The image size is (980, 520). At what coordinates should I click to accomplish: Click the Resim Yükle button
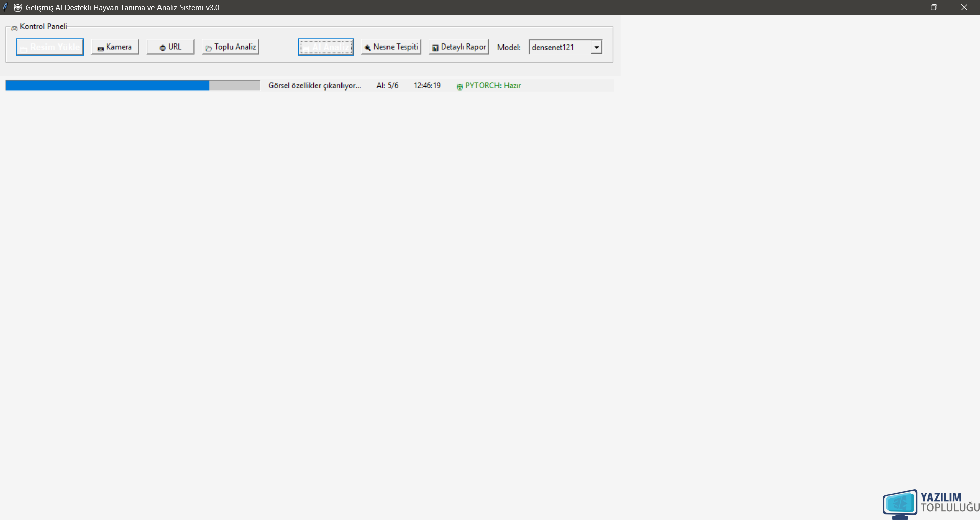tap(50, 47)
